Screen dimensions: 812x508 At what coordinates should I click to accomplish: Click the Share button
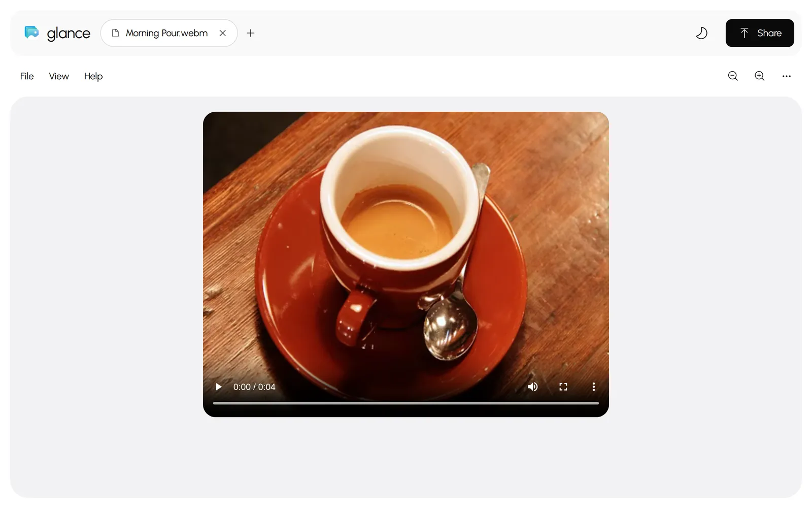click(x=760, y=33)
